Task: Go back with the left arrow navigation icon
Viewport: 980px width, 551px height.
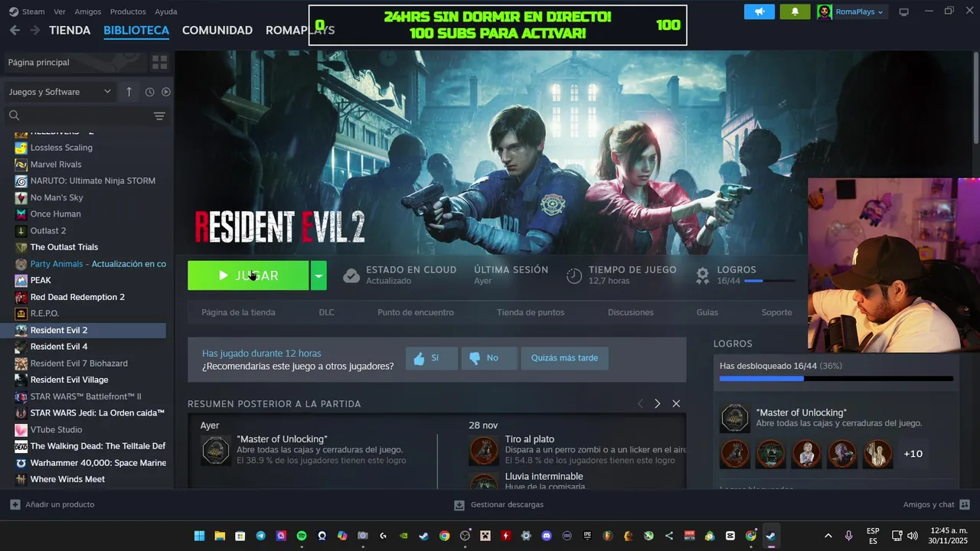Action: pos(15,30)
